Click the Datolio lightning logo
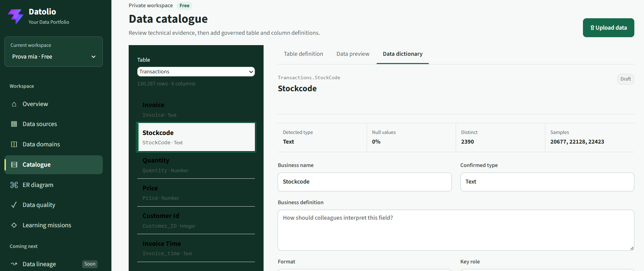Screen dimensions: 644x271 (x=16, y=16)
